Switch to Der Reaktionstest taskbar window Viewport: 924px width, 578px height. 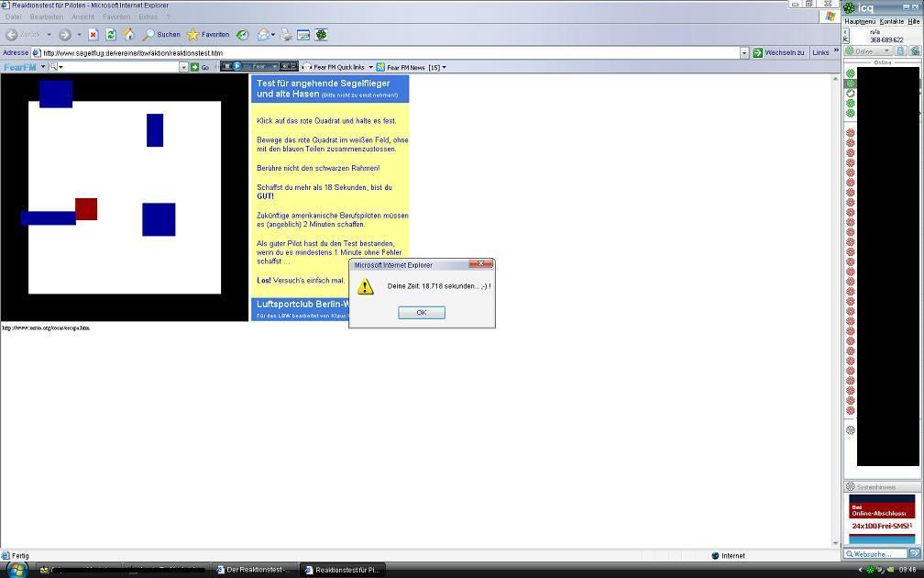tap(253, 570)
